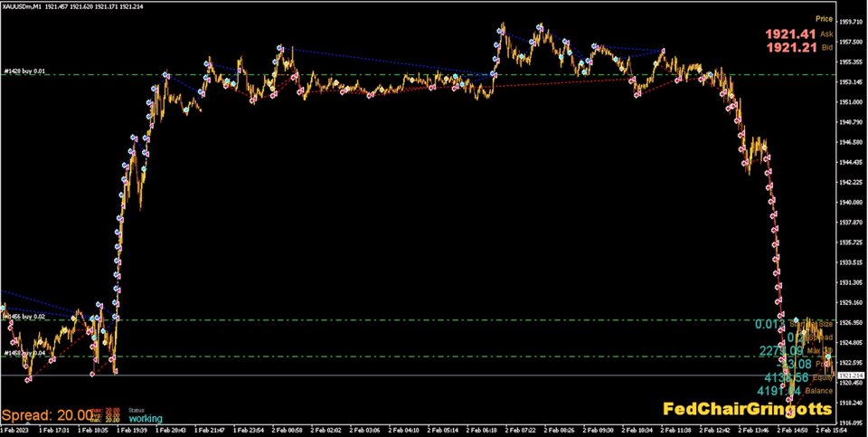This screenshot has width=868, height=437.
Task: Click the Price heading in the top-right panel
Action: coord(825,19)
